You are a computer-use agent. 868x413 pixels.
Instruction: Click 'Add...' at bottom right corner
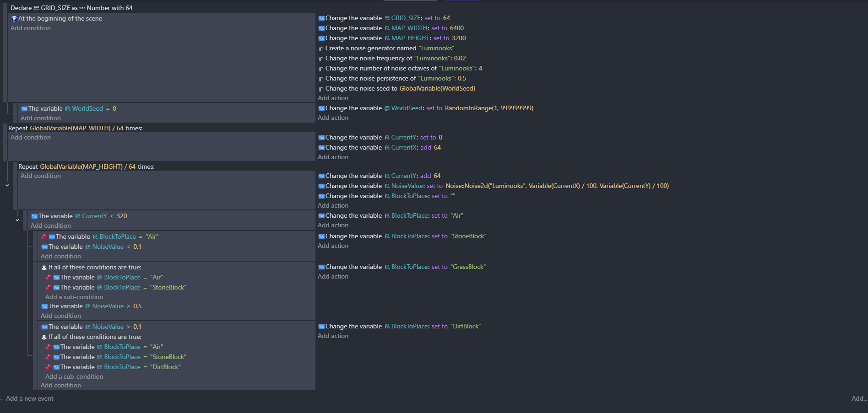(859, 399)
